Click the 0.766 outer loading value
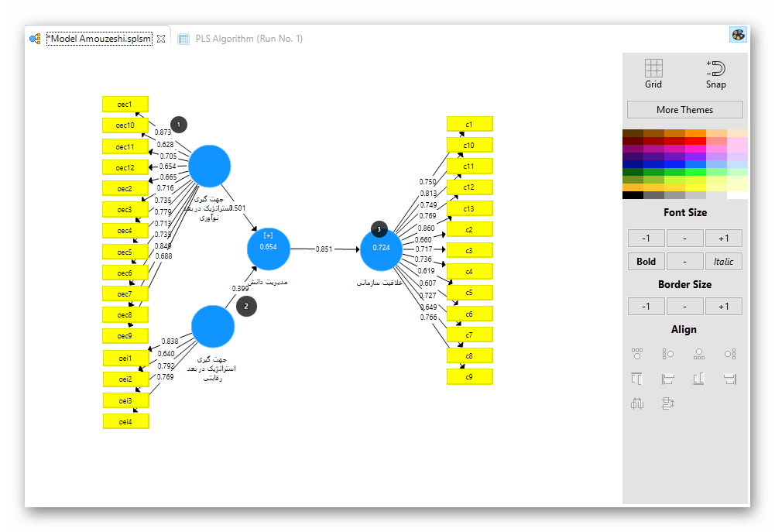The image size is (775, 532). tap(428, 317)
